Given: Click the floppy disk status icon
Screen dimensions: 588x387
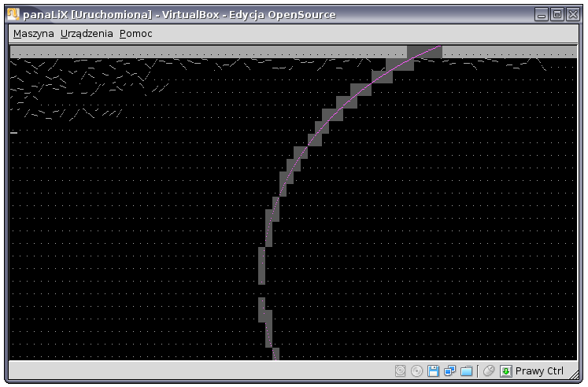Looking at the screenshot, I should click(x=433, y=370).
